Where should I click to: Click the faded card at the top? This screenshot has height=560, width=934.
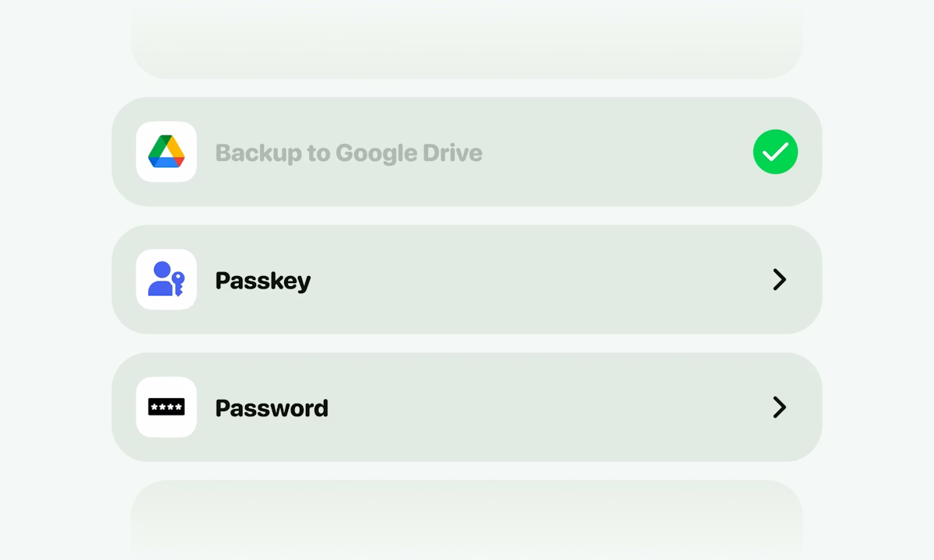pos(467,39)
